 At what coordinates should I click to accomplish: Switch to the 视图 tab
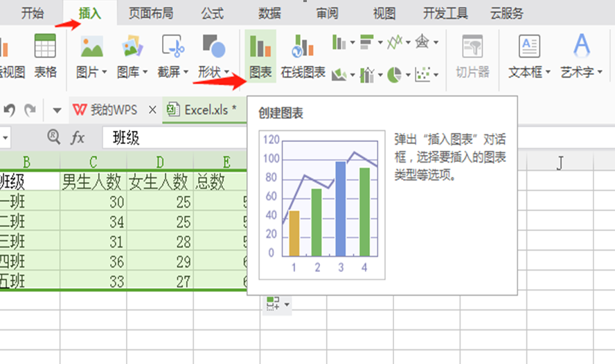(384, 13)
